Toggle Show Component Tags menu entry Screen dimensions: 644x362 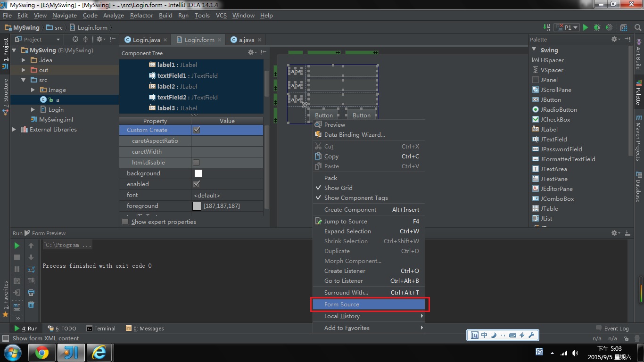[369, 198]
